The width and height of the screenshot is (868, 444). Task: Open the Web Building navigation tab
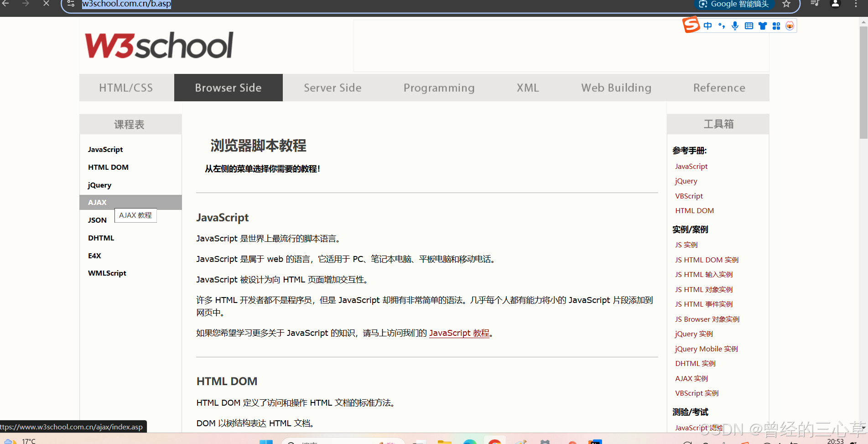click(x=616, y=88)
